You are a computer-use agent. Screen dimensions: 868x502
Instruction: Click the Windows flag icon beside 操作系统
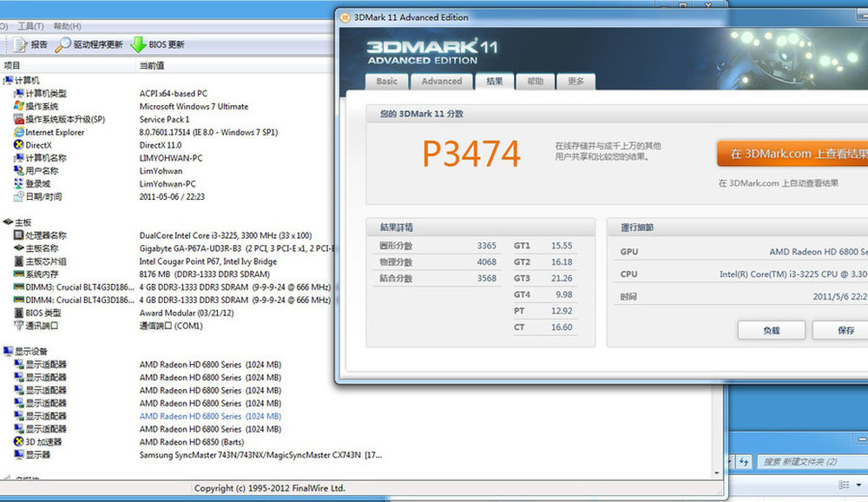(x=19, y=106)
